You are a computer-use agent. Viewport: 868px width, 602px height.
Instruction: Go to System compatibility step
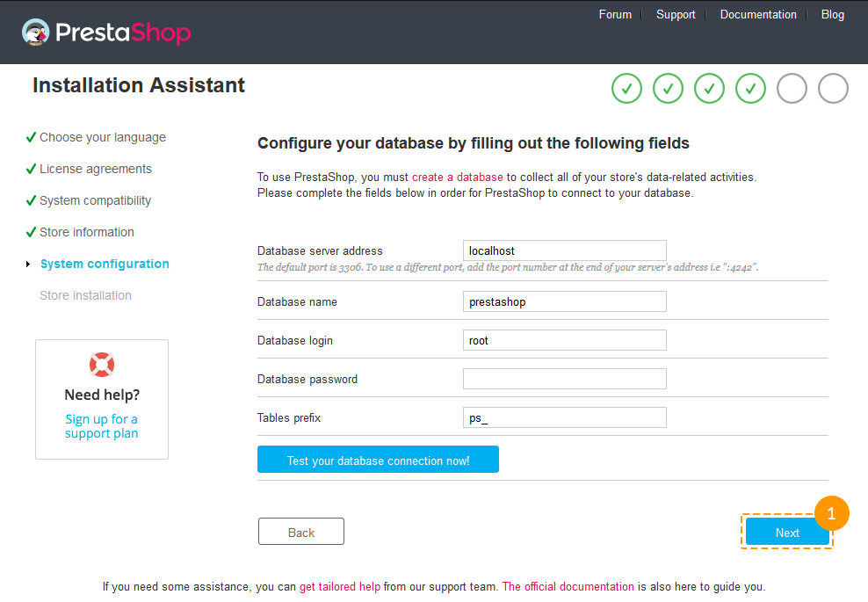[95, 200]
